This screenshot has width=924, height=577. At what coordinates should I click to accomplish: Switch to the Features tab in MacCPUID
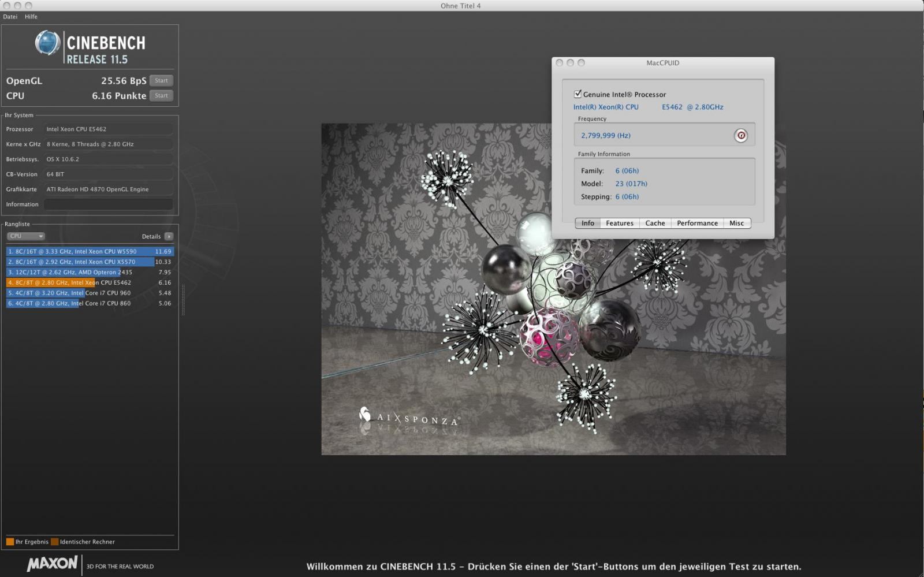tap(620, 224)
